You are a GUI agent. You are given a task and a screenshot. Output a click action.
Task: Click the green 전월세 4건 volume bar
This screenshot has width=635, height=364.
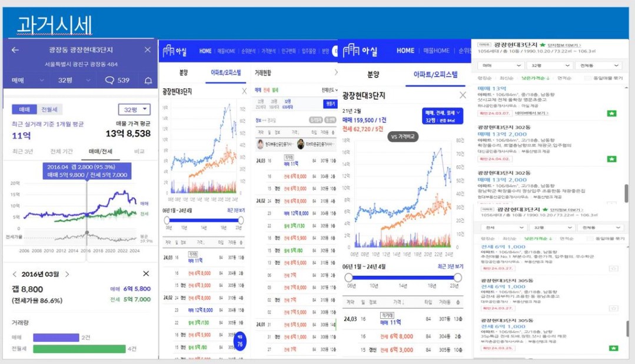click(x=79, y=349)
